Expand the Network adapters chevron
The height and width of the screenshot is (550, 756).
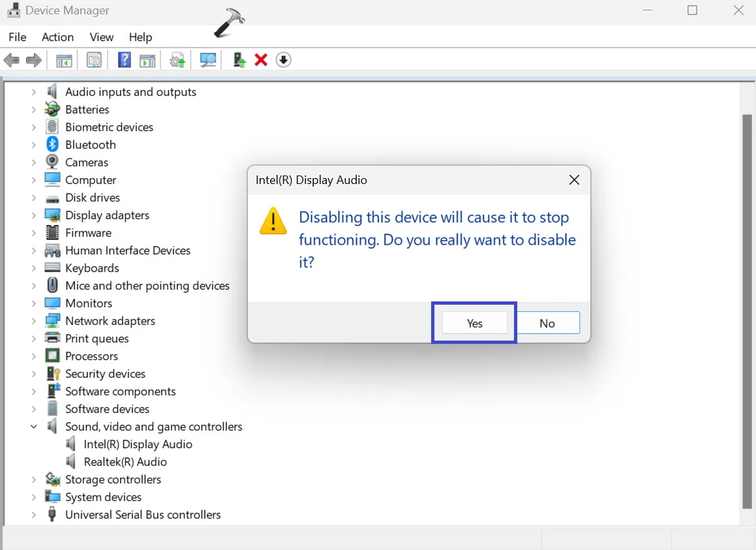pyautogui.click(x=33, y=321)
